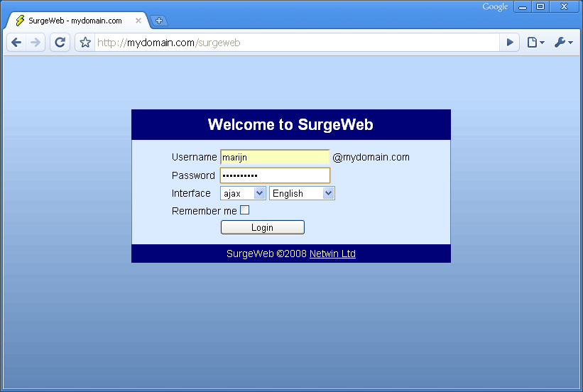Restore down the browser window
583x392 pixels.
(x=540, y=7)
